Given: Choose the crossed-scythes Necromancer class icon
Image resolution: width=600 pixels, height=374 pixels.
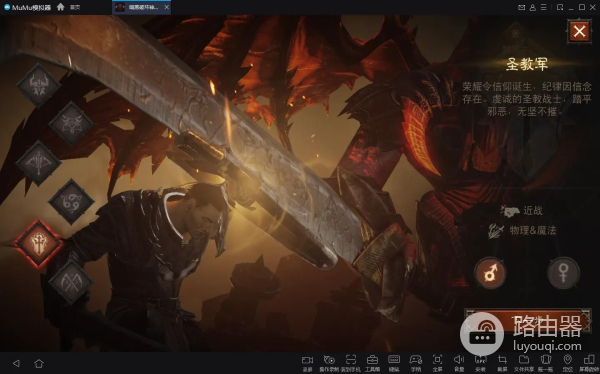Looking at the screenshot, I should (71, 283).
